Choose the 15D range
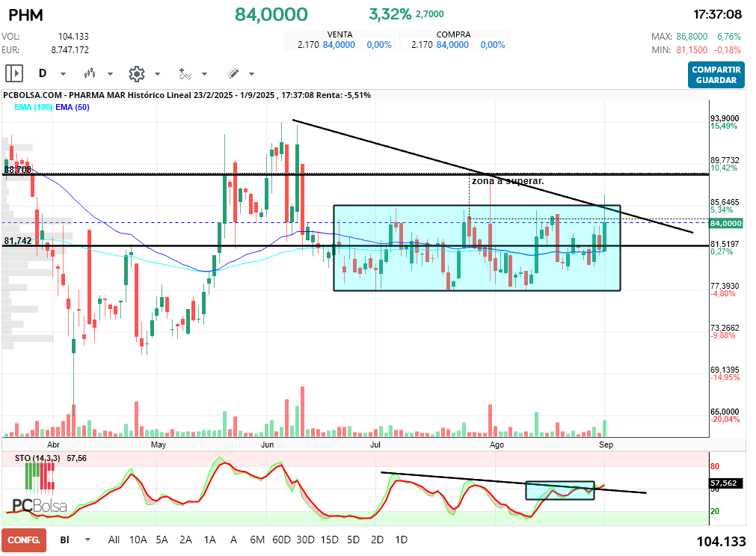756x556 pixels. click(329, 540)
